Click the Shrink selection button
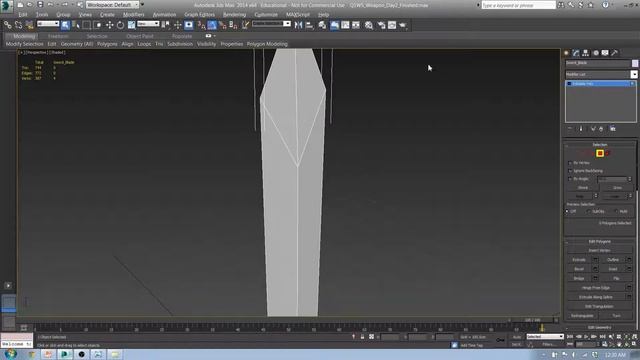The height and width of the screenshot is (360, 640). 583,188
